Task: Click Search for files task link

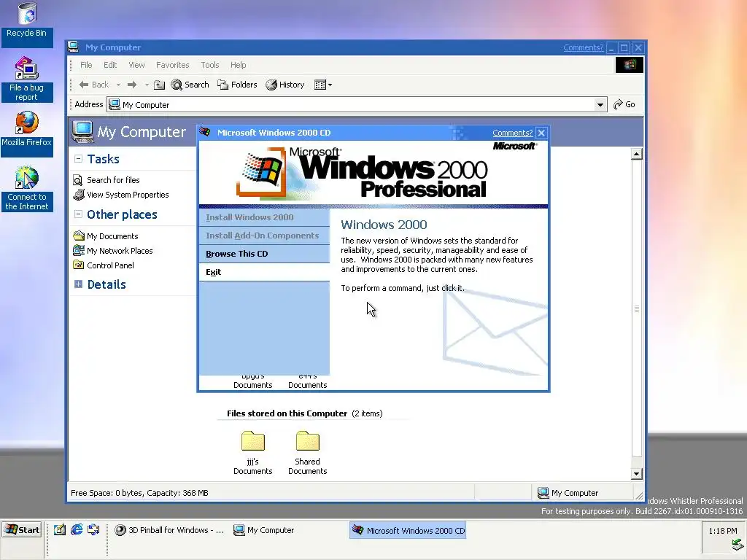Action: (113, 180)
